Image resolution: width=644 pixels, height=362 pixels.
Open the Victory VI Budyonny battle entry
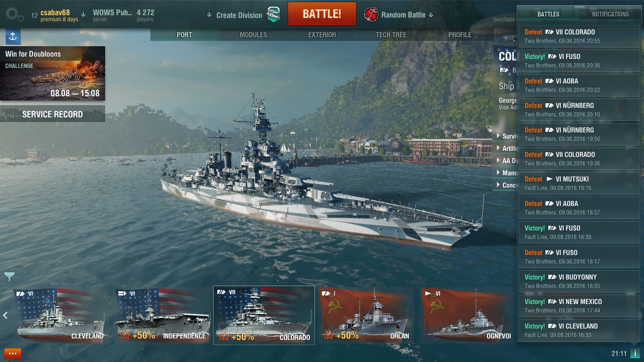579,281
